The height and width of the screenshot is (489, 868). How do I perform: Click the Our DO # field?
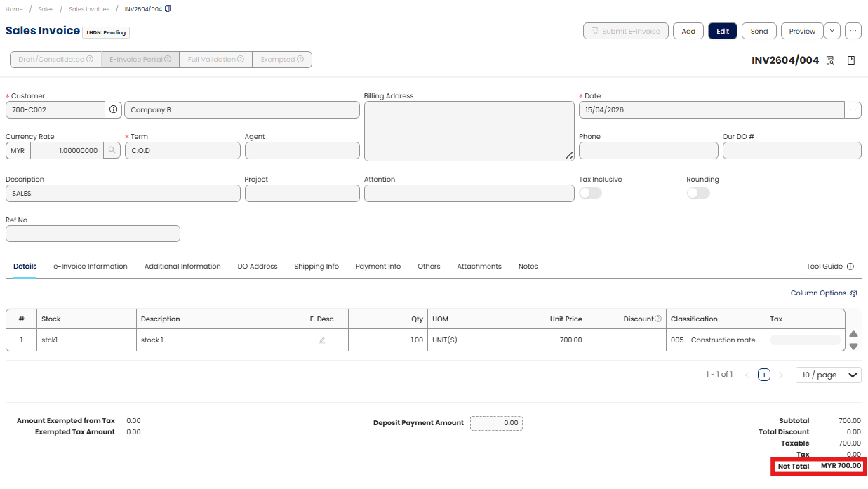click(x=792, y=150)
